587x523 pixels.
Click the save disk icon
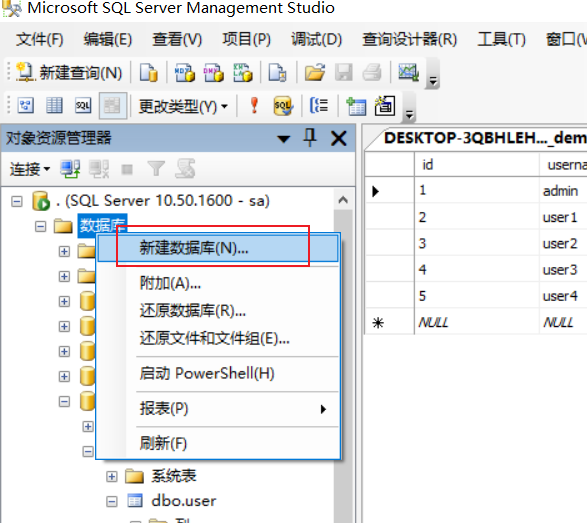click(x=344, y=72)
